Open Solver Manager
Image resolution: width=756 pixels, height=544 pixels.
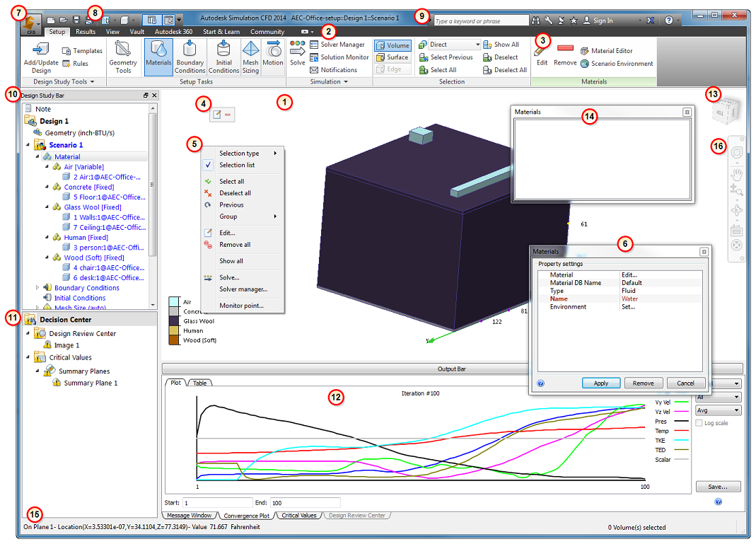tap(337, 45)
